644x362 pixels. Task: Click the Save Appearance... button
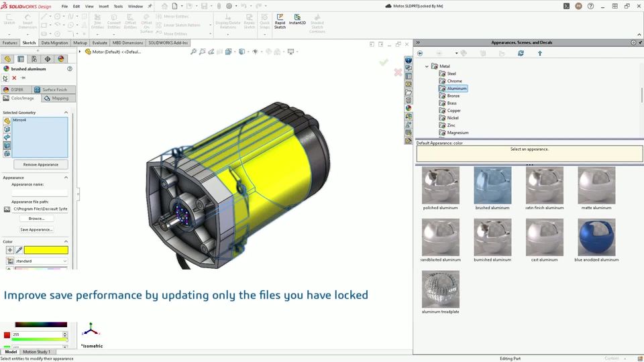coord(36,230)
